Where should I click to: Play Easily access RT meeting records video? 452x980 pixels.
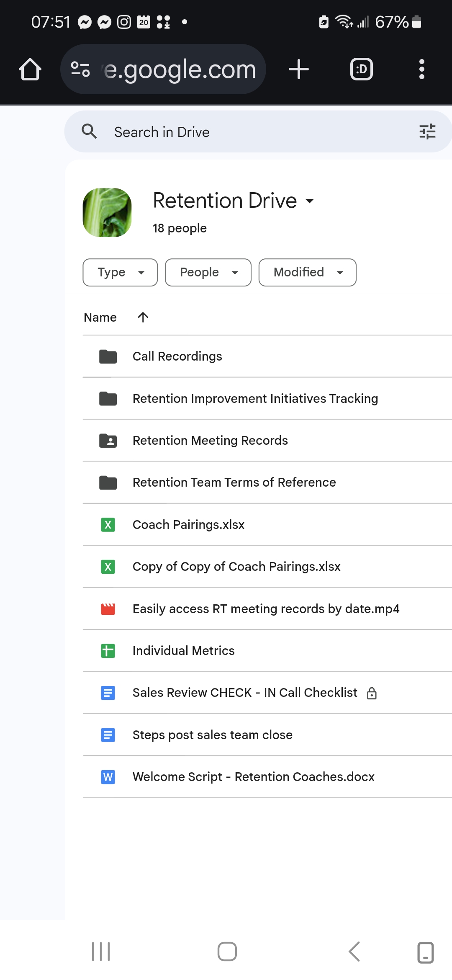point(266,609)
